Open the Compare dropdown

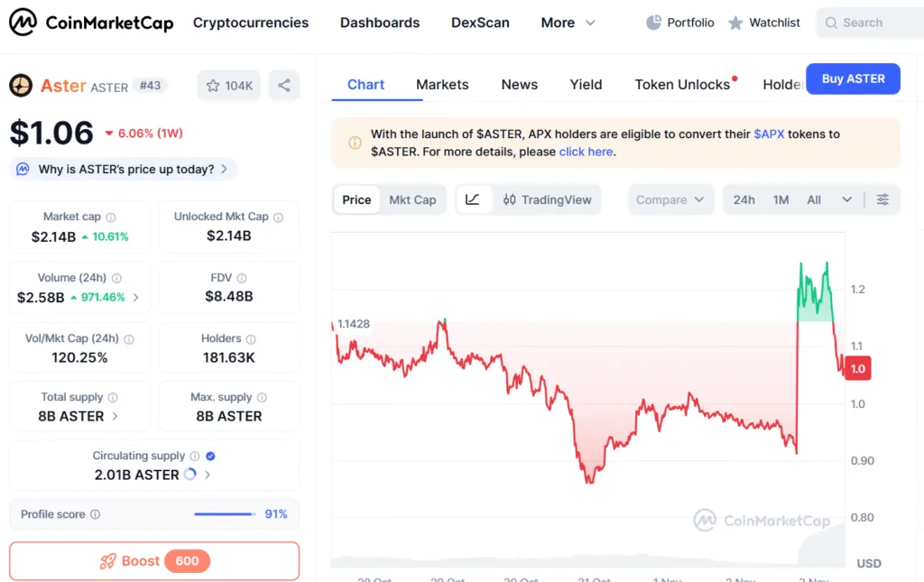point(670,199)
